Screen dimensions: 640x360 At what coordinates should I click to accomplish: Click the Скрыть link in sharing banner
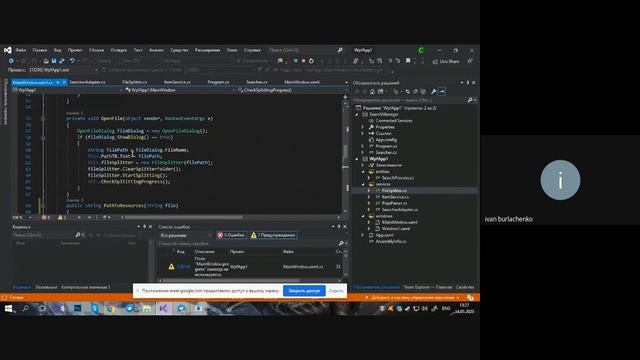pos(336,291)
